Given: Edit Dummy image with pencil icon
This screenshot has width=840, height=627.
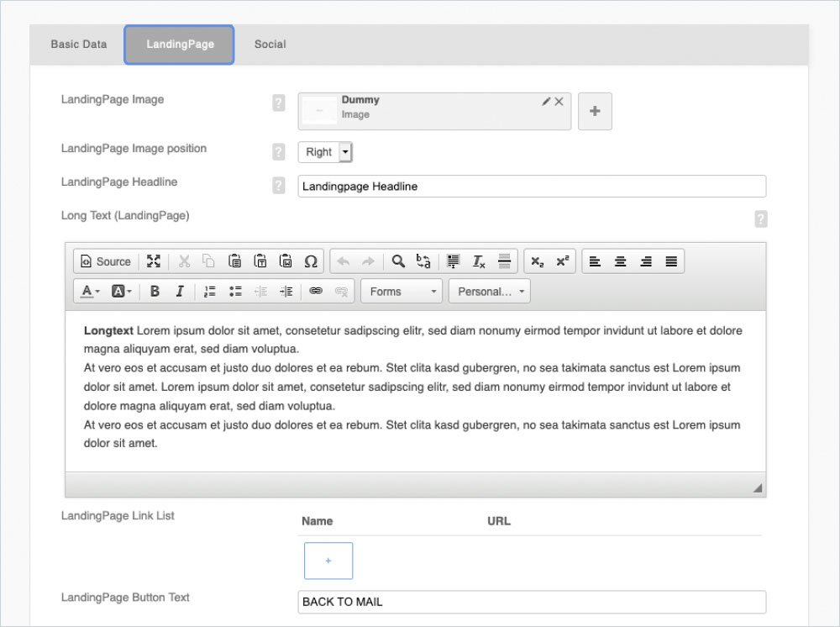Looking at the screenshot, I should 546,102.
